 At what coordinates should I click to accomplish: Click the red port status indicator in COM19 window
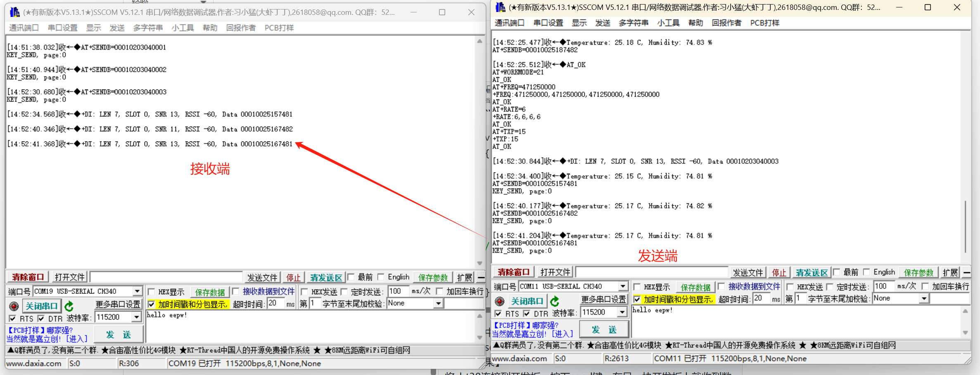[14, 306]
